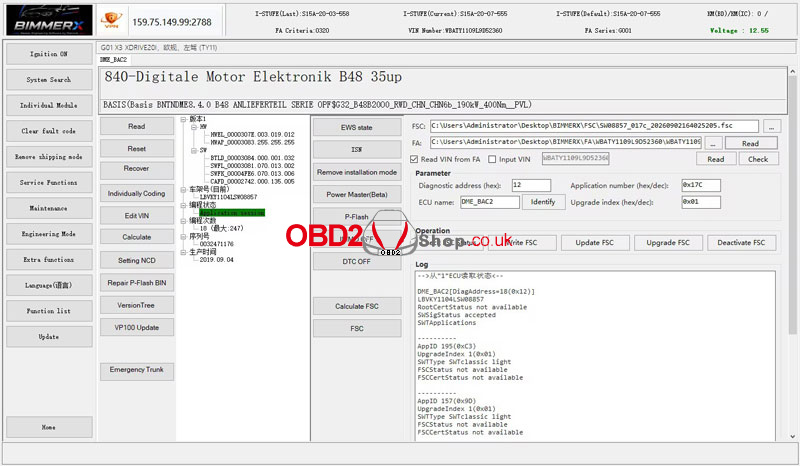The height and width of the screenshot is (466, 800).
Task: Click the P-Flash button
Action: pos(357,216)
